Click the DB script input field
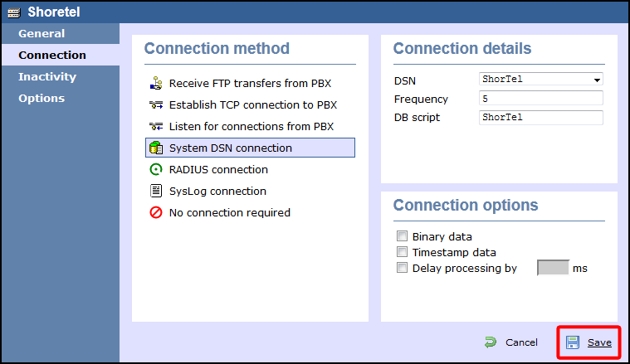The height and width of the screenshot is (364, 630). [541, 117]
